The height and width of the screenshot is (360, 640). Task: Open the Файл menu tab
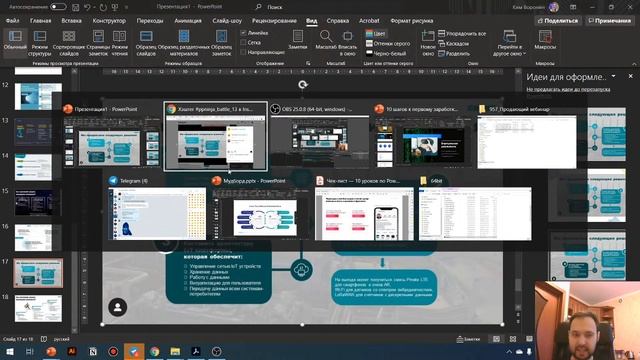coord(13,20)
